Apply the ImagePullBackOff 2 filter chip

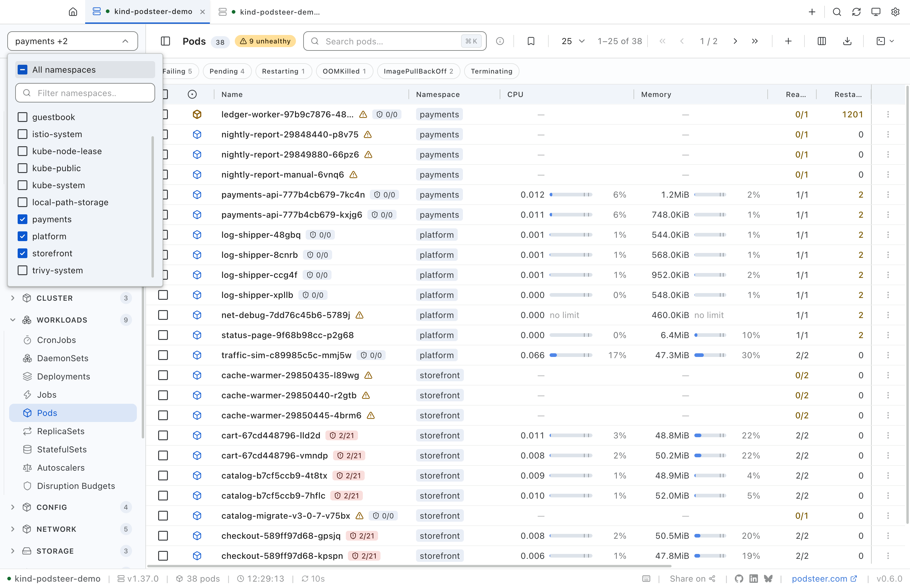click(x=418, y=71)
